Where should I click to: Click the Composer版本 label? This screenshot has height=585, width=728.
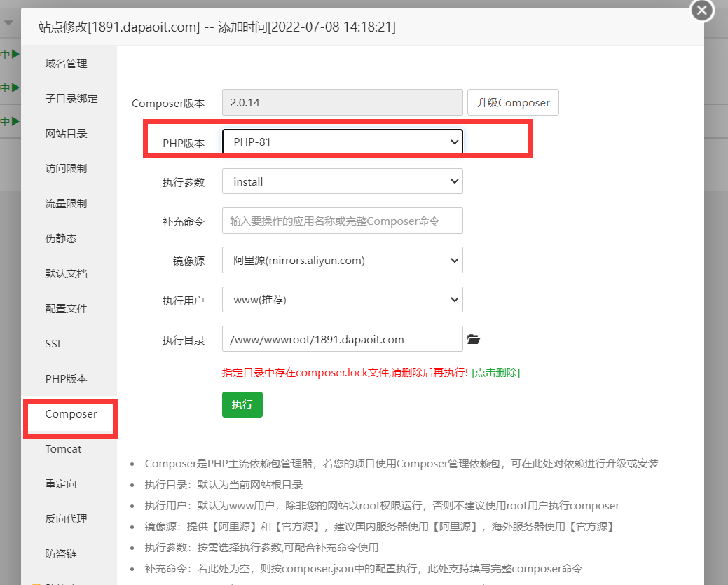[x=168, y=104]
